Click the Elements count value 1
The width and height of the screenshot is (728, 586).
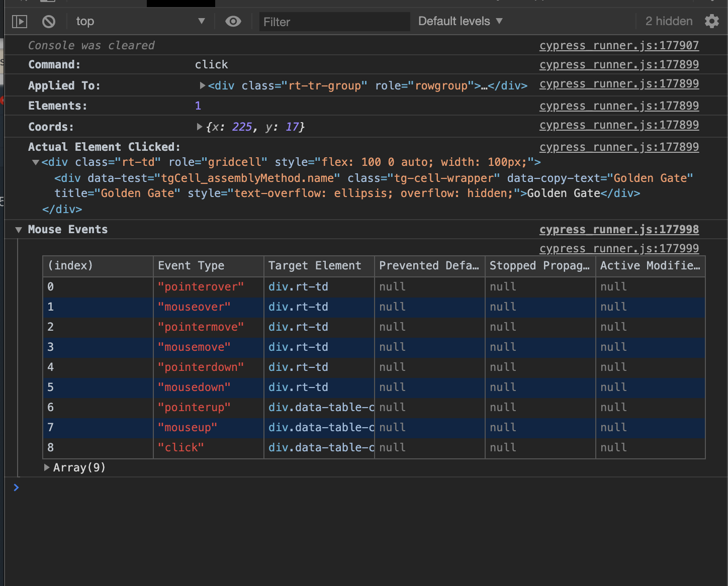[x=198, y=106]
